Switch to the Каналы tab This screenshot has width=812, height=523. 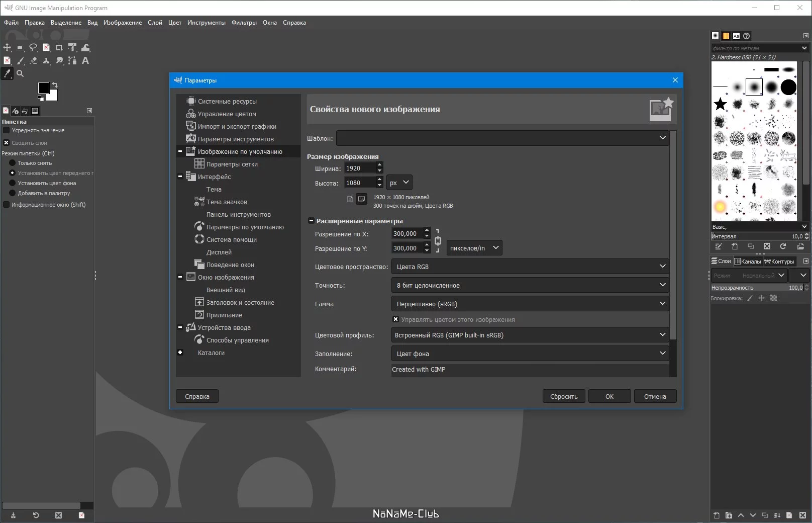748,261
